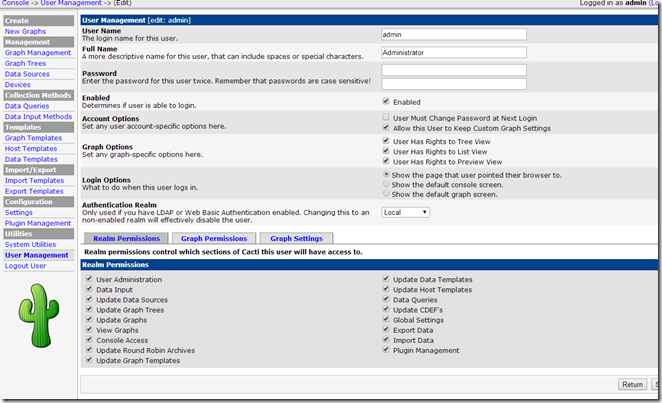Screen dimensions: 662x403
Task: Open Data Queries sidebar link
Action: click(x=27, y=106)
